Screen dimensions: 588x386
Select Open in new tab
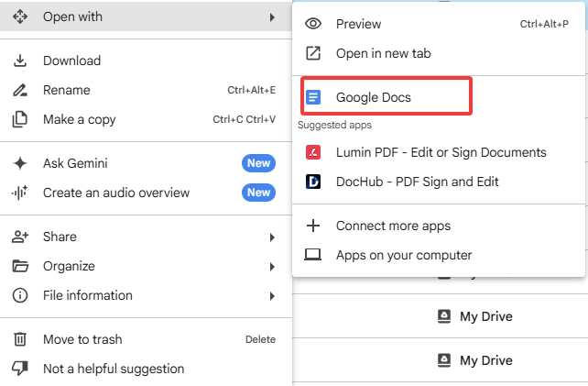point(439,53)
